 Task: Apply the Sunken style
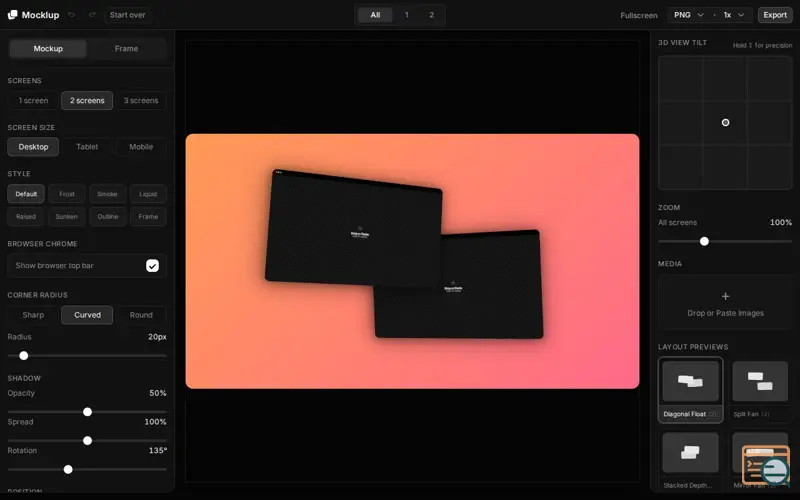pos(67,217)
